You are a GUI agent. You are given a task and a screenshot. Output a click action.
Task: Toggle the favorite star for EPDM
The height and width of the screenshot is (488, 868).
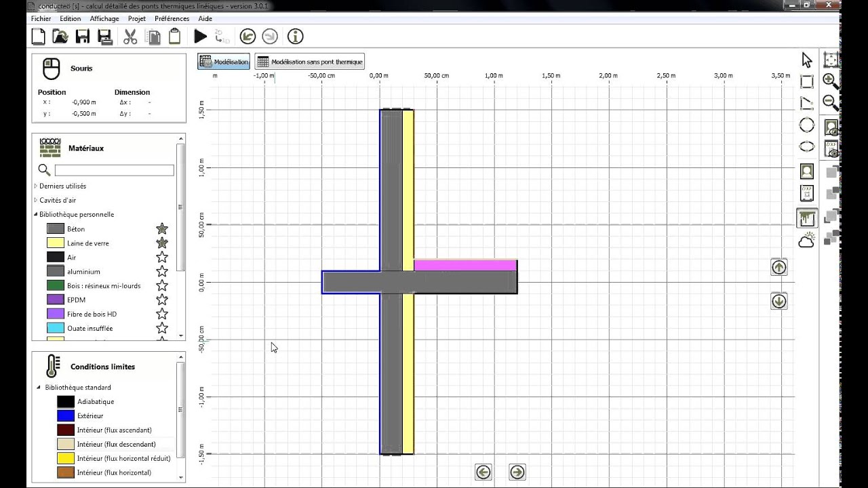[162, 300]
